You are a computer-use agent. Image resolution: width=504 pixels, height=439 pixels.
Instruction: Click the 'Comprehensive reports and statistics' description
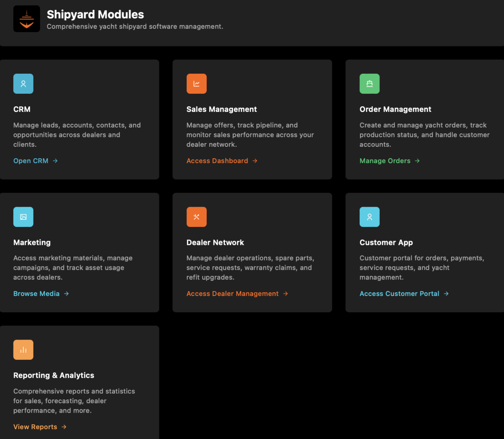click(x=74, y=401)
